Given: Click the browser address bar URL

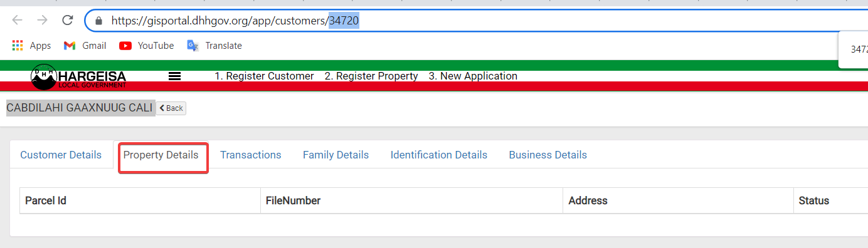Looking at the screenshot, I should (x=235, y=21).
